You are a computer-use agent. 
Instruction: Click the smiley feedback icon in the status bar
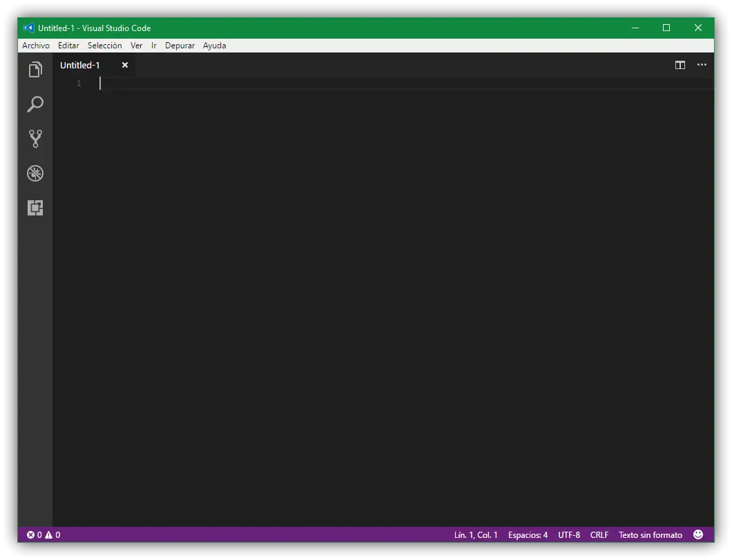698,534
